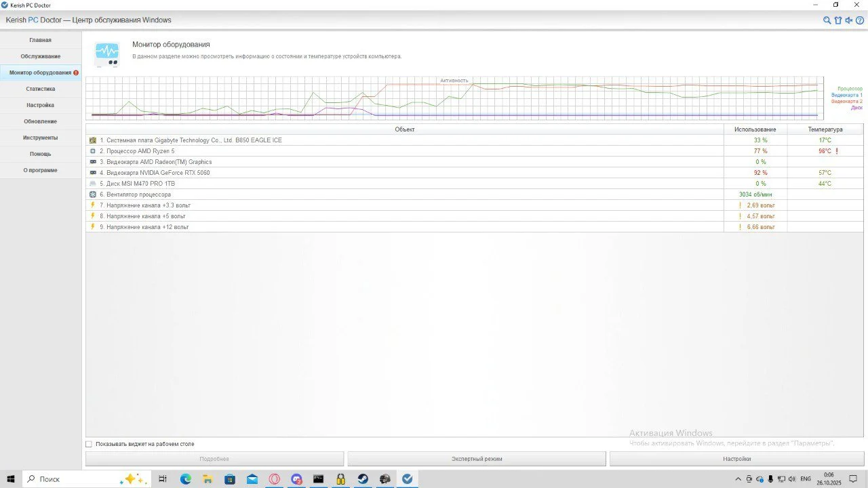This screenshot has width=868, height=488.
Task: Click the magnifier search icon in header
Action: coord(827,20)
